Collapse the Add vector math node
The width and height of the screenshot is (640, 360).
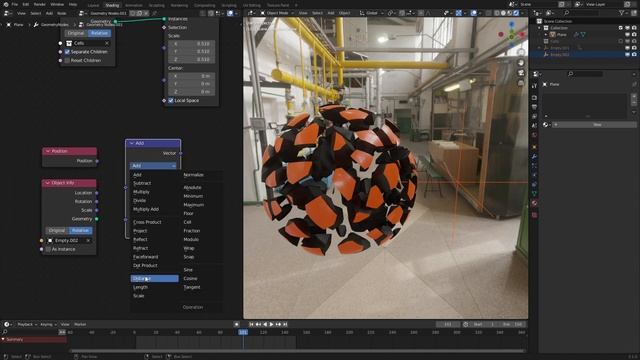click(131, 143)
